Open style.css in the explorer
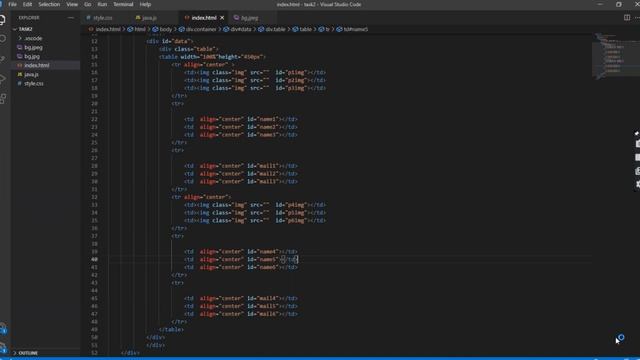 [45, 83]
